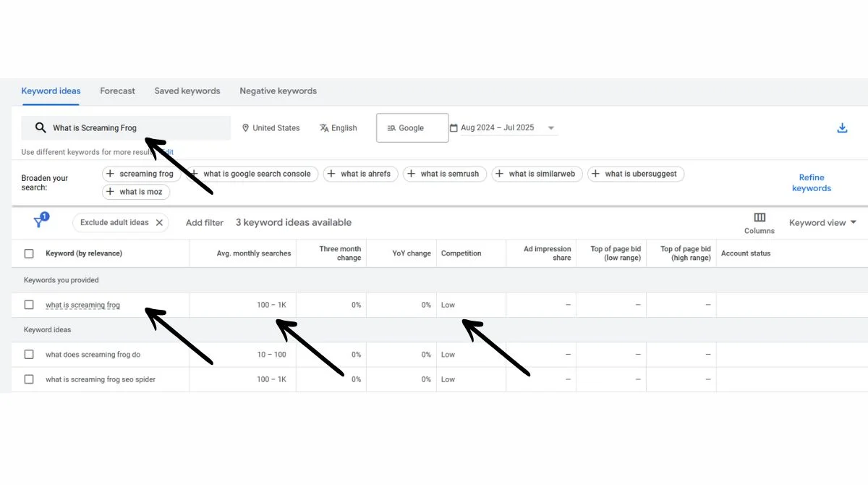
Task: Add 'what is moz' suggestion
Action: (136, 192)
